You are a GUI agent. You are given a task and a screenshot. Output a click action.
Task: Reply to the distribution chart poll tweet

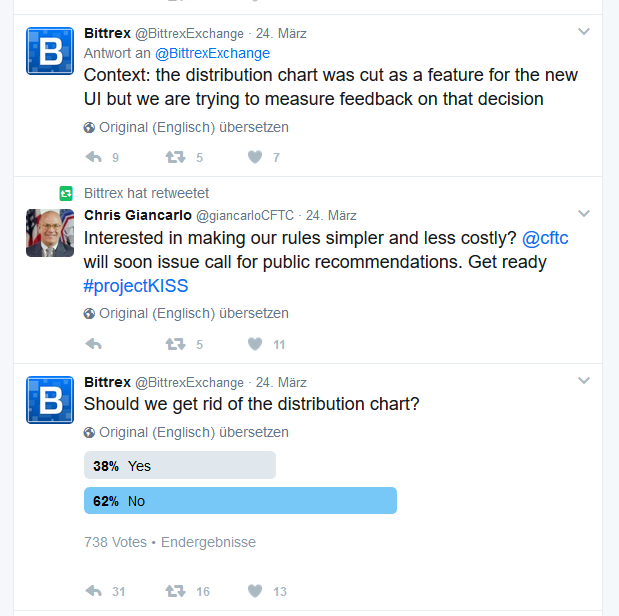[x=94, y=591]
